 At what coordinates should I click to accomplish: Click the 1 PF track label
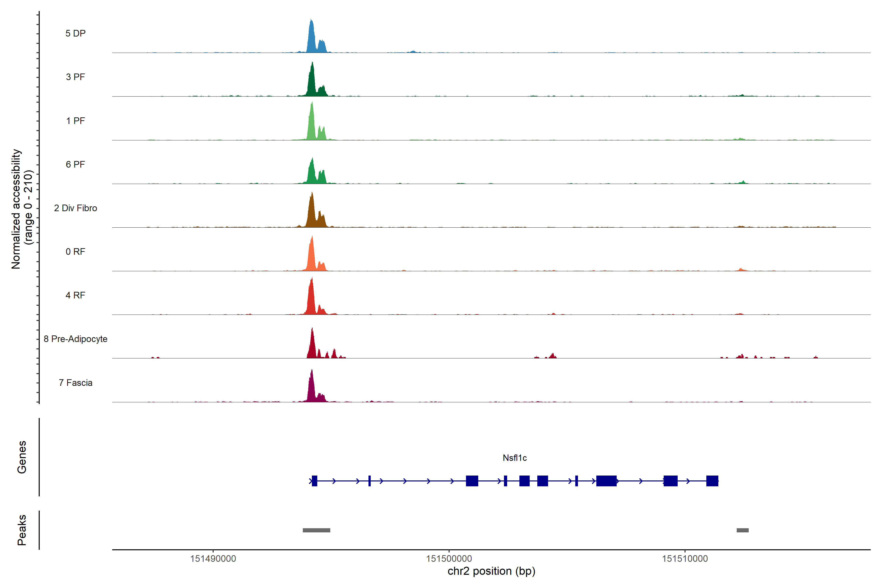point(75,121)
